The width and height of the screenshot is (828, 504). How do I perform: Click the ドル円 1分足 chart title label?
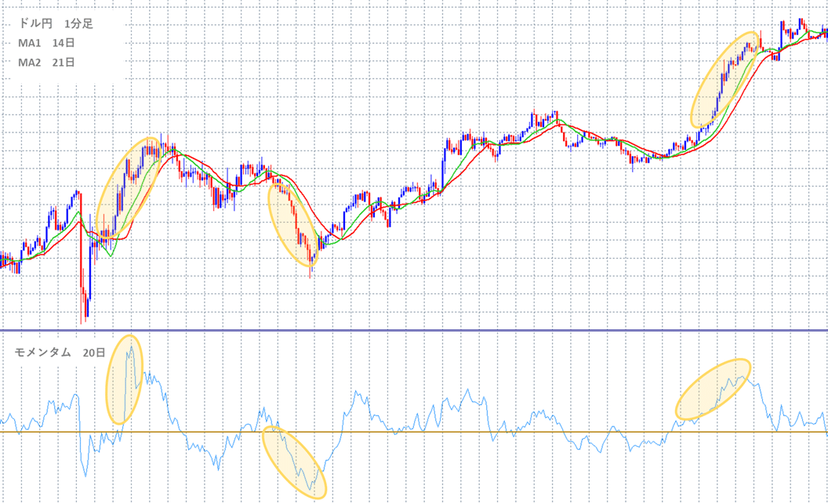click(55, 24)
